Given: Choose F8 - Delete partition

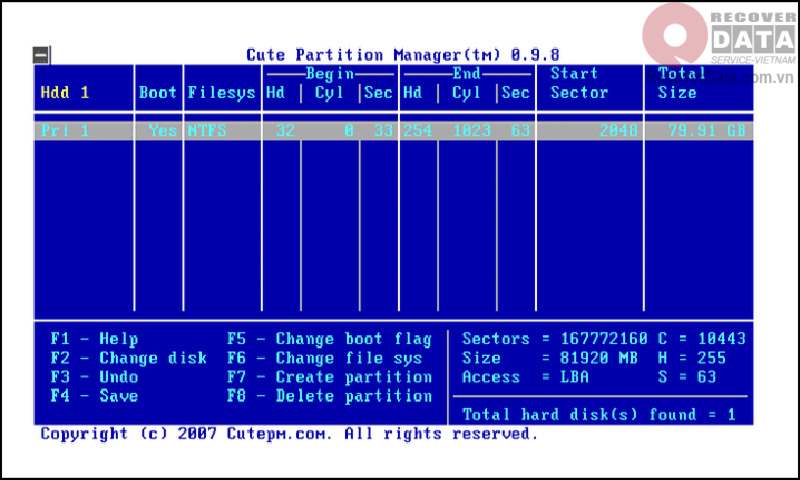Looking at the screenshot, I should [330, 396].
